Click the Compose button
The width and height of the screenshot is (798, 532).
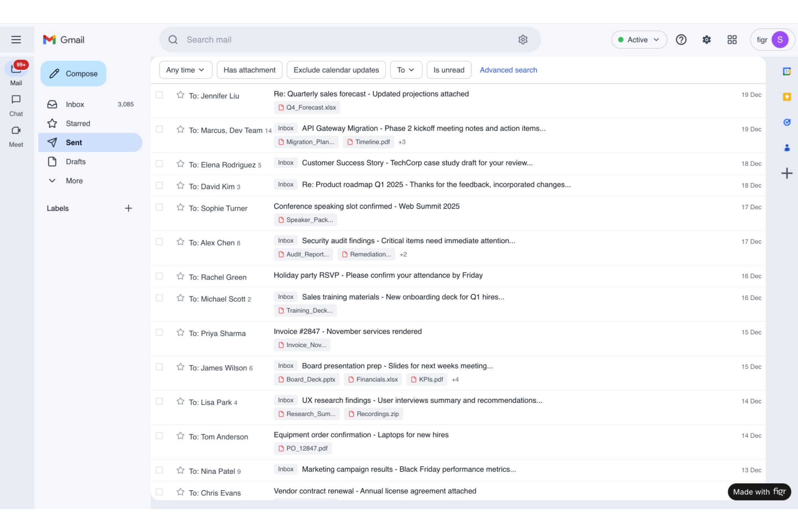[73, 73]
